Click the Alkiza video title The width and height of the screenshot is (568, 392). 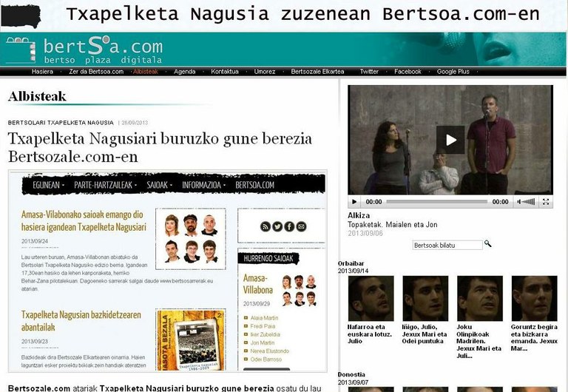(x=359, y=215)
